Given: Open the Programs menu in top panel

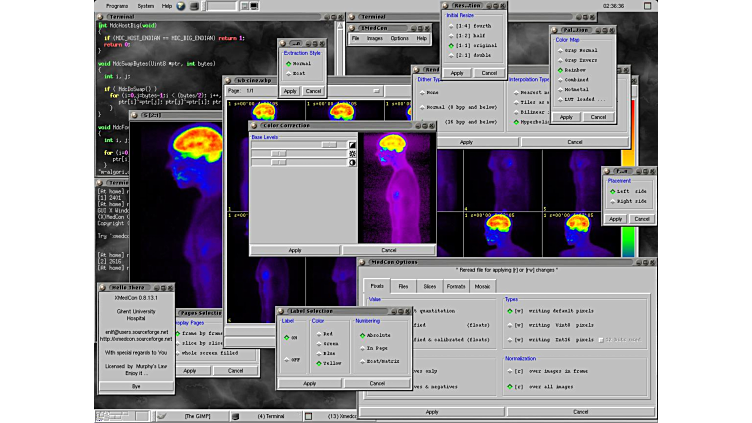Looking at the screenshot, I should click(x=117, y=5).
